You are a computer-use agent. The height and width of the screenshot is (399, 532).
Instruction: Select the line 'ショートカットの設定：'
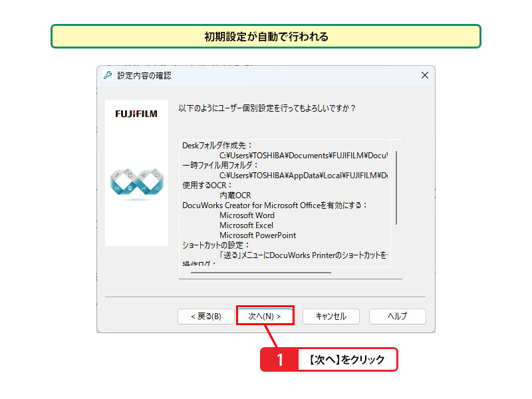(x=216, y=245)
